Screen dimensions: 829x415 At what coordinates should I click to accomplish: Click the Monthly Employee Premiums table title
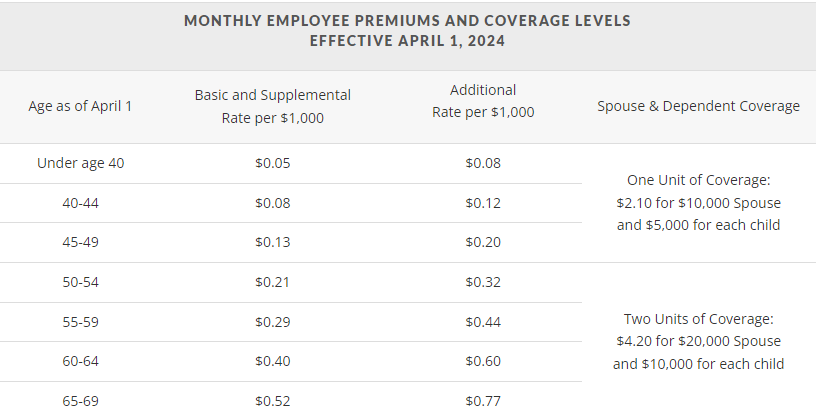click(407, 31)
